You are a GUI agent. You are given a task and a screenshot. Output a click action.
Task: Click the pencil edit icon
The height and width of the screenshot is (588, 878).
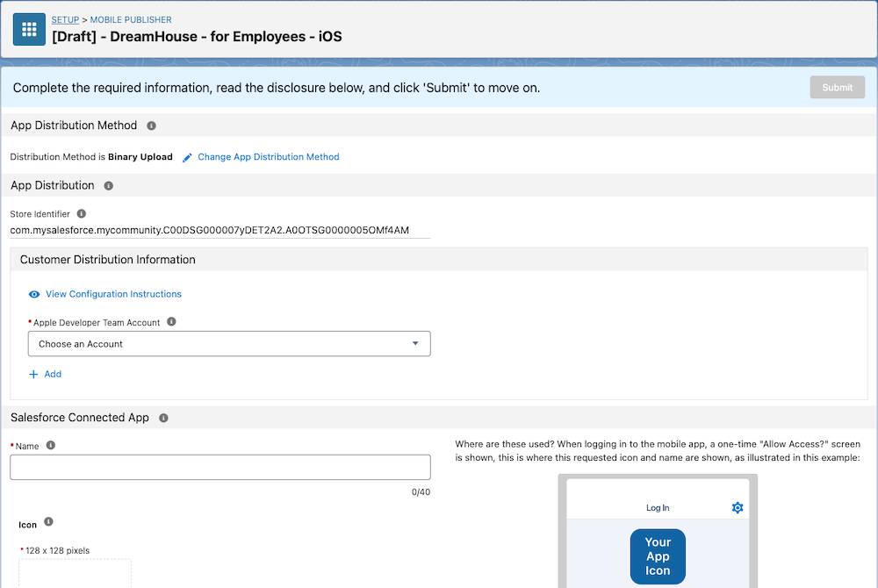(187, 157)
